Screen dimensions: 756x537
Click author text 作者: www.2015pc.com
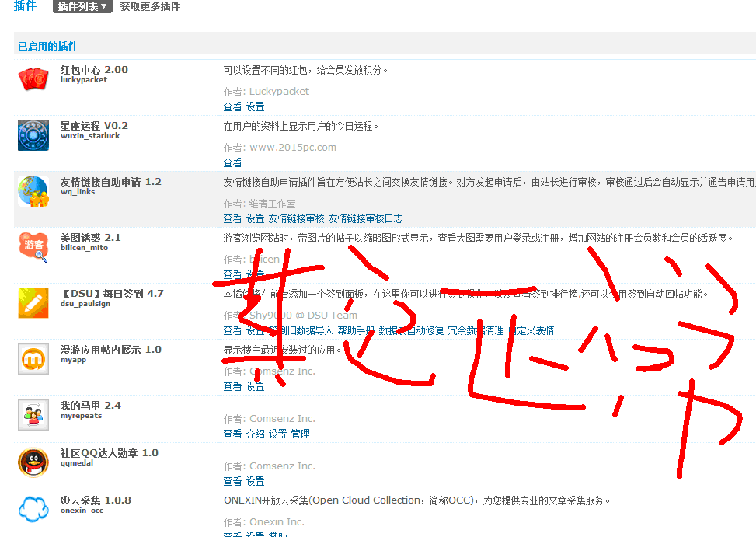point(280,148)
